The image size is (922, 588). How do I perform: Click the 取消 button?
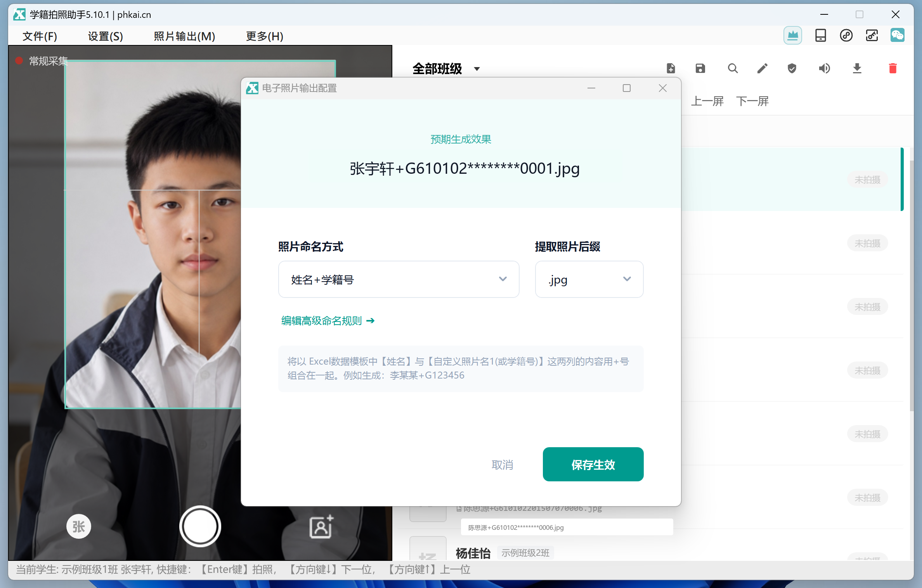(x=502, y=465)
